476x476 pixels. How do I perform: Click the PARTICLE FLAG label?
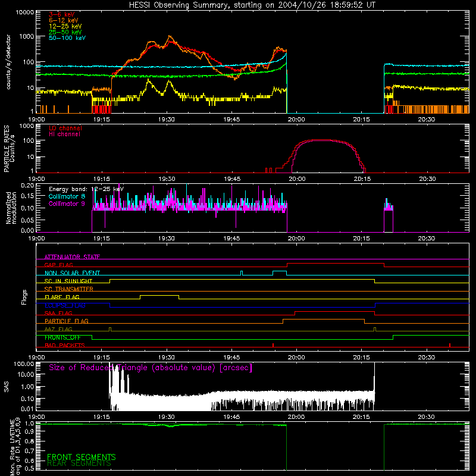click(67, 321)
